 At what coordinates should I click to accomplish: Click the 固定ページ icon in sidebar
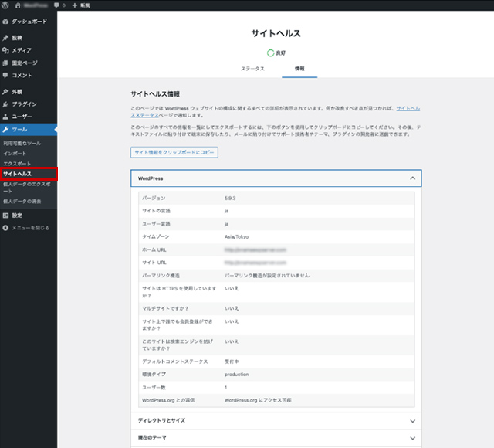5,63
